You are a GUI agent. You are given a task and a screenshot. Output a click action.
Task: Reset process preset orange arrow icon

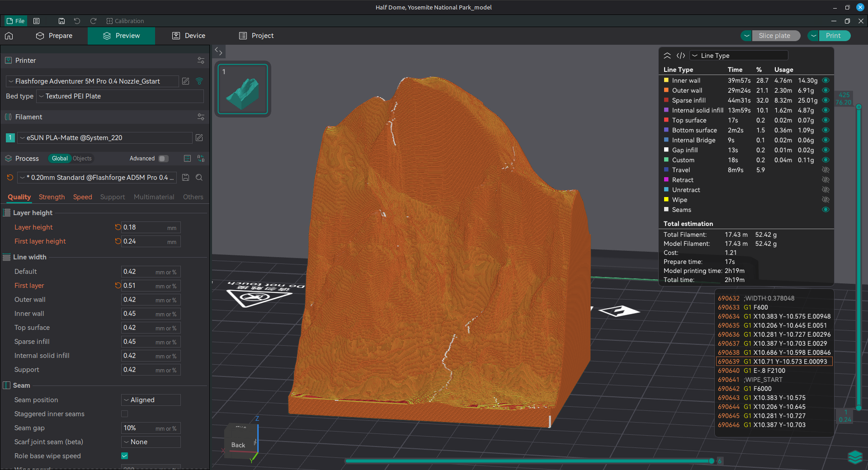click(10, 178)
